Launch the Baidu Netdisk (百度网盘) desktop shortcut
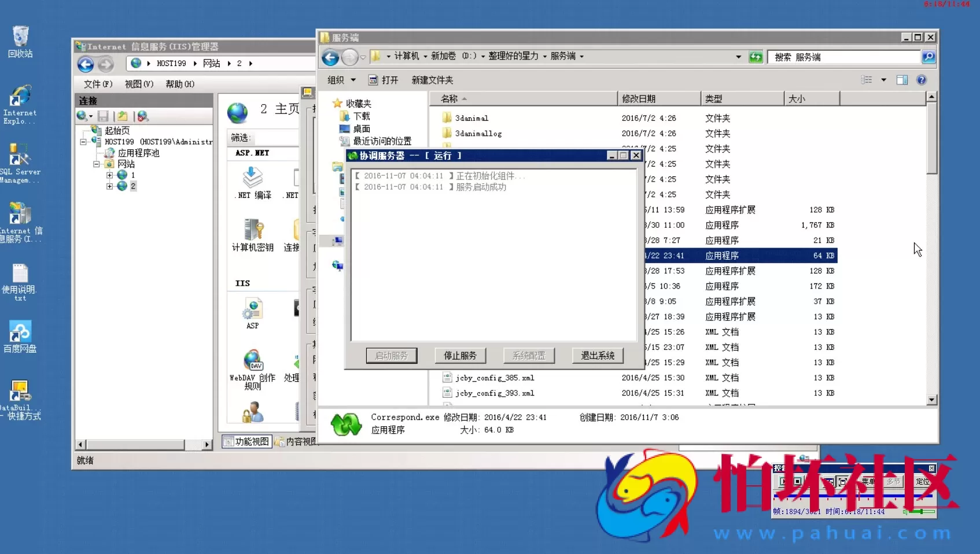980x554 pixels. pyautogui.click(x=20, y=335)
